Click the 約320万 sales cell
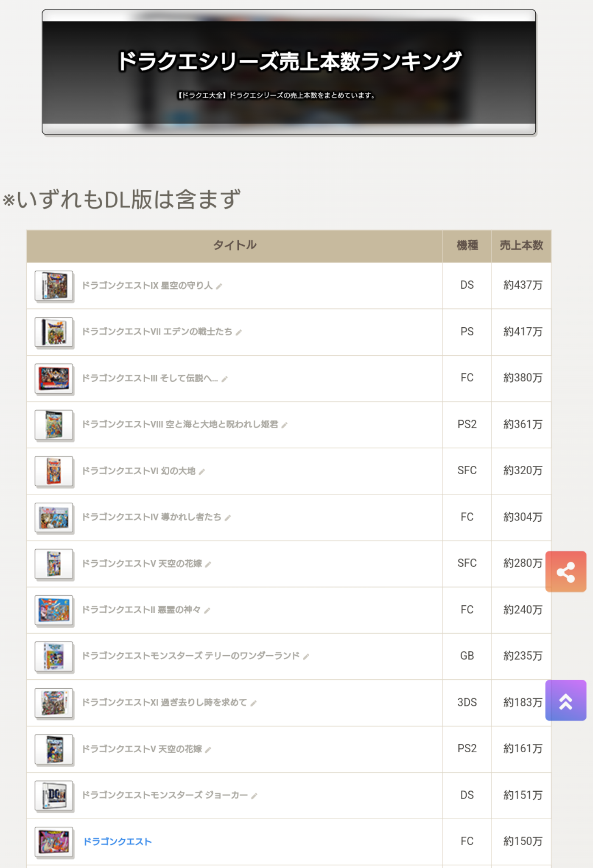Screen dimensions: 593x868 coord(521,470)
